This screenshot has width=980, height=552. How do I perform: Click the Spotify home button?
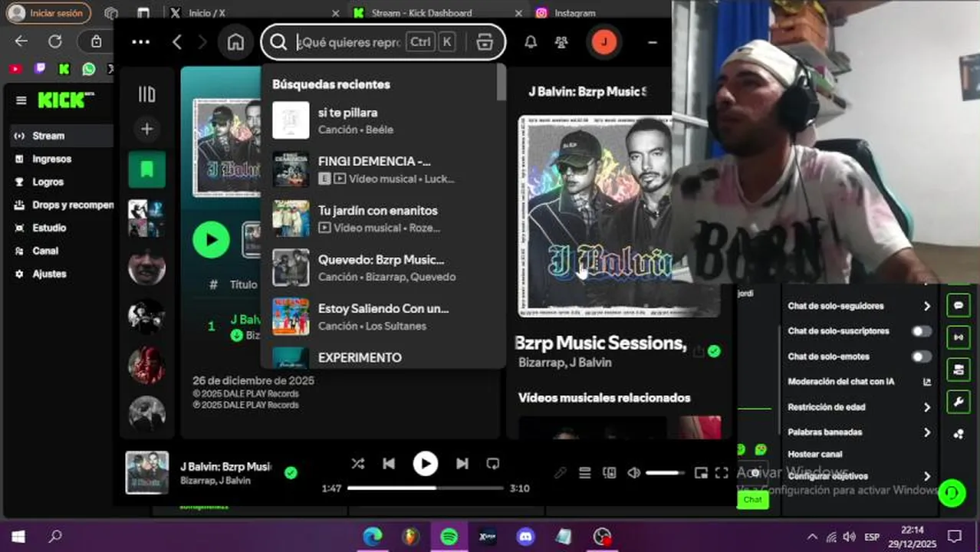tap(236, 42)
